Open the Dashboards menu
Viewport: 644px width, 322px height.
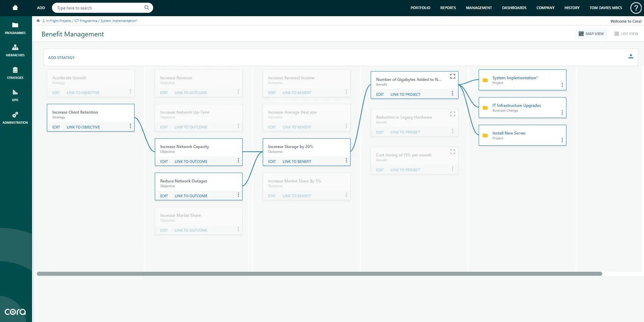(x=514, y=8)
